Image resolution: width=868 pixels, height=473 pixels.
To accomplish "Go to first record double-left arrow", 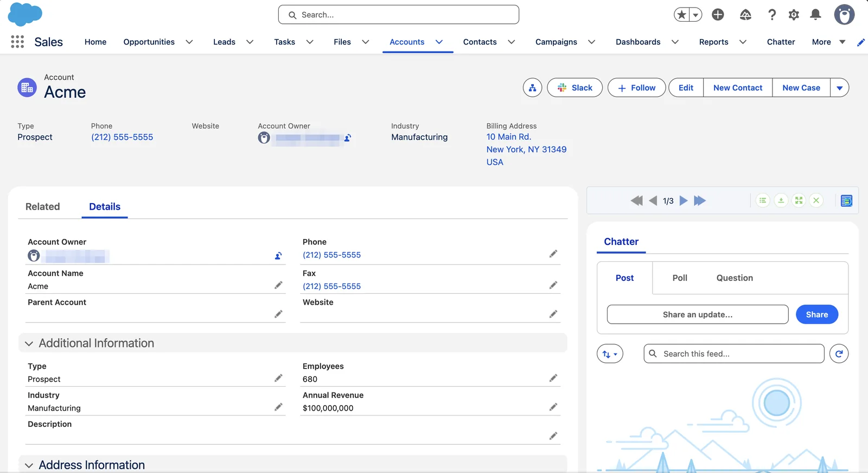I will pos(636,200).
